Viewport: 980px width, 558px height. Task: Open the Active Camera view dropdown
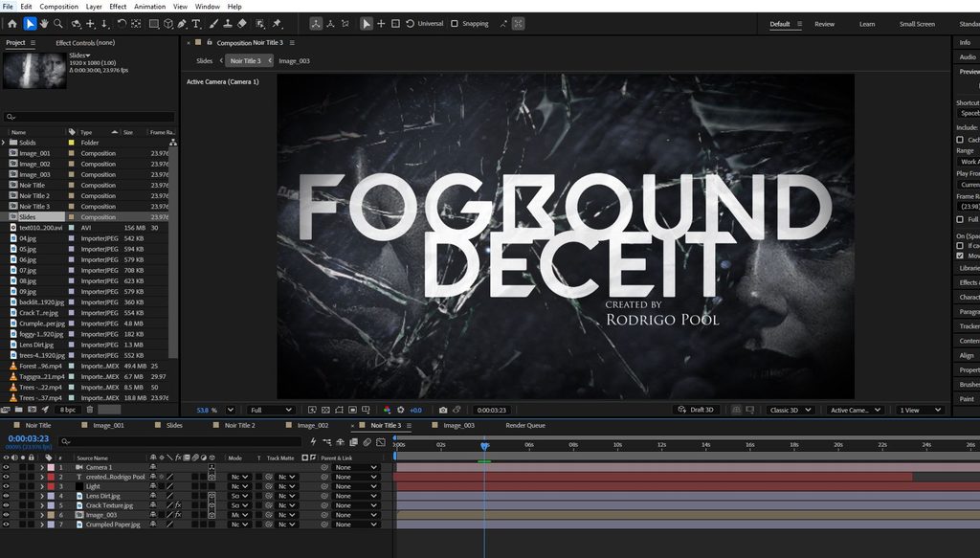point(855,410)
